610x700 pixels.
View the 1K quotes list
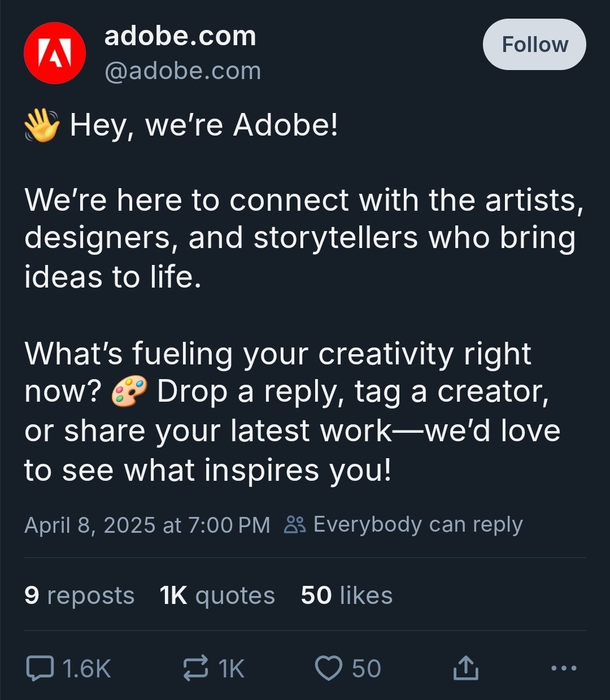coord(217,595)
